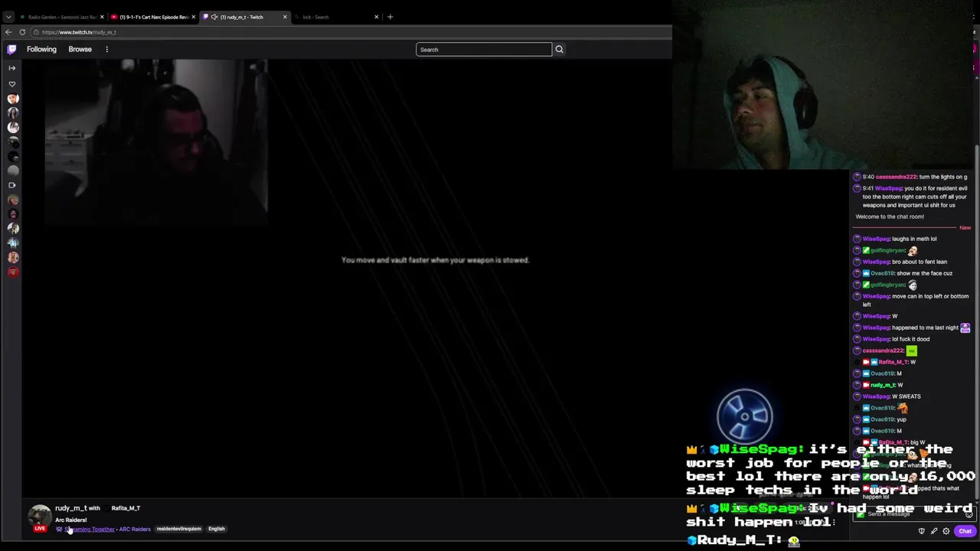The height and width of the screenshot is (551, 980).
Task: Open the ARC Raiders category link
Action: click(135, 529)
